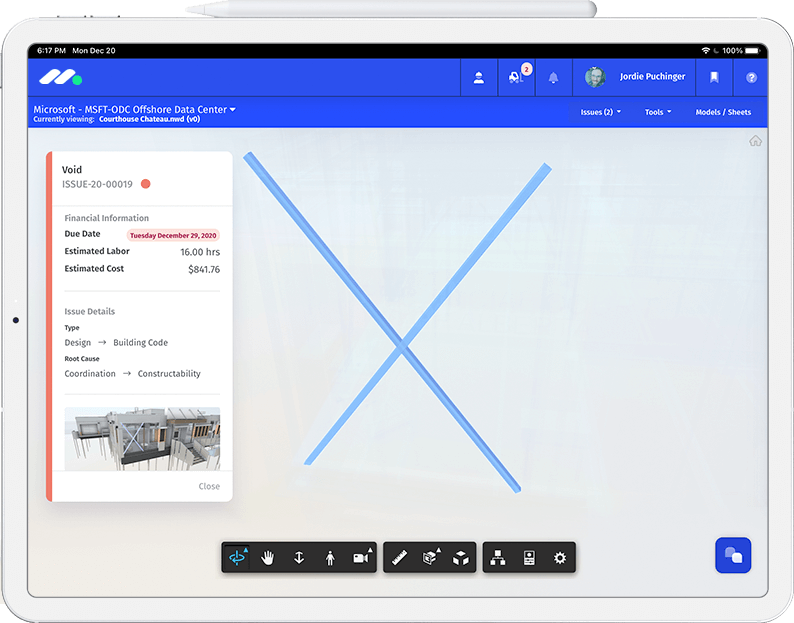Open the Properties panel icon

pos(529,558)
